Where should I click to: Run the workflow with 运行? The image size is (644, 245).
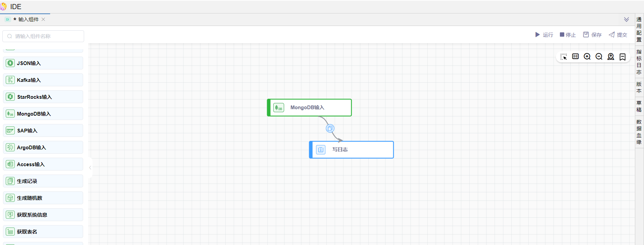(544, 35)
